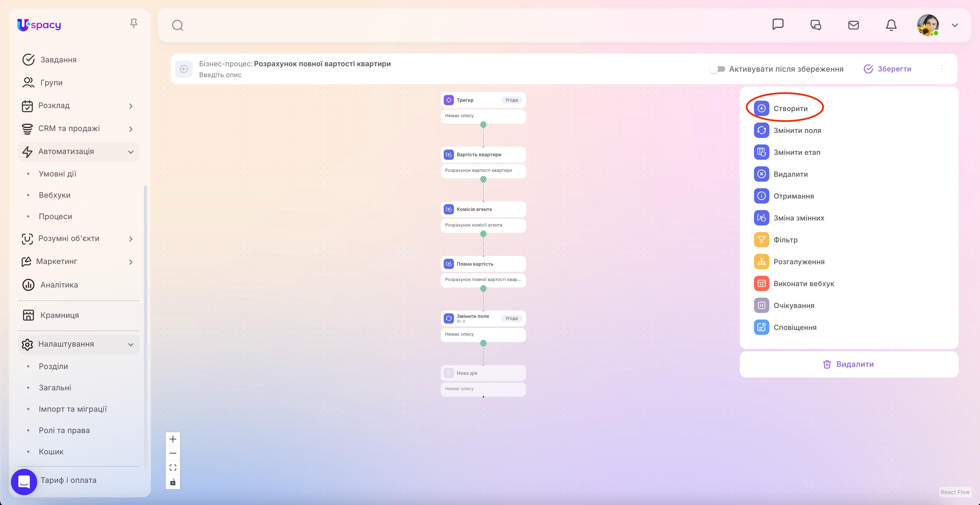Click the Фільтр funnel icon
The image size is (980, 505).
tap(761, 240)
